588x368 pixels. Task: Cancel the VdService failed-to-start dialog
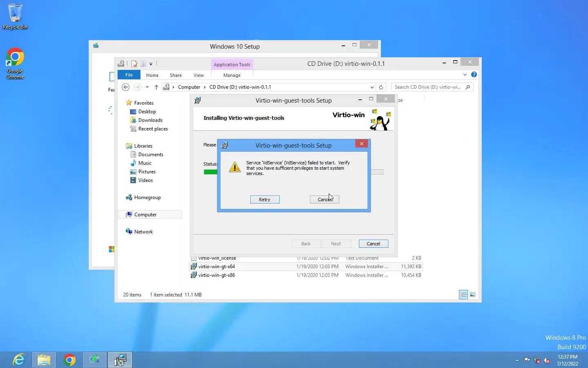point(325,200)
